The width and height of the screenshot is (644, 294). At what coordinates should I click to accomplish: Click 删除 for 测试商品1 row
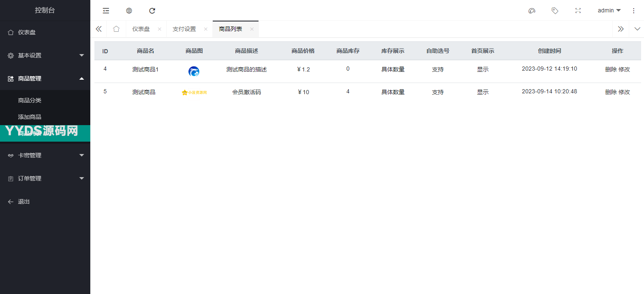pyautogui.click(x=611, y=69)
